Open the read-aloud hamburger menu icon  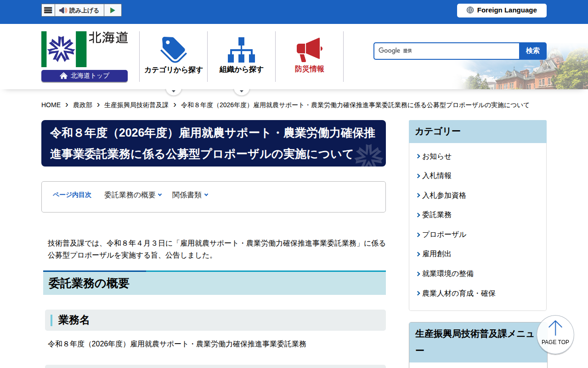click(48, 10)
